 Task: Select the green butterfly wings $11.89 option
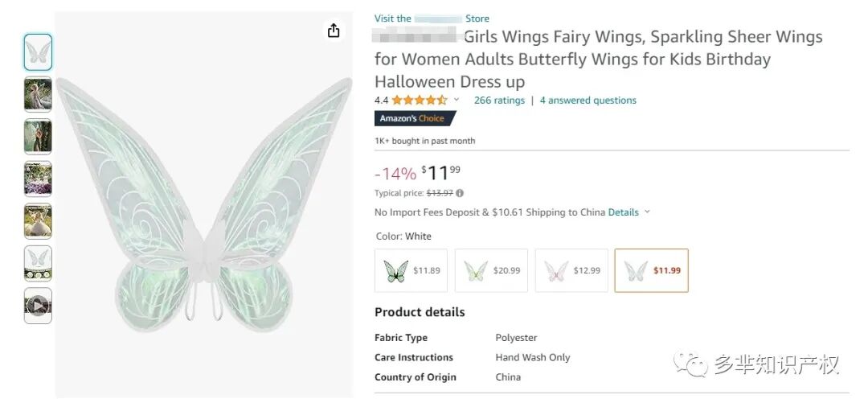pyautogui.click(x=411, y=270)
